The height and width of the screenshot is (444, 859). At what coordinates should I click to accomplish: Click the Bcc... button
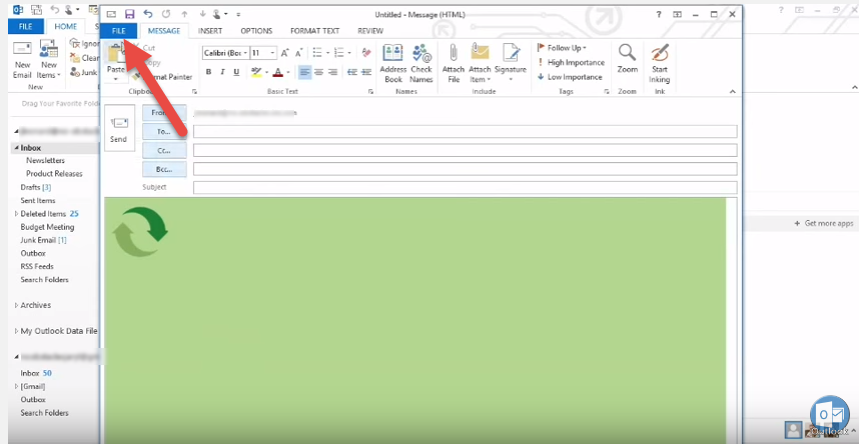(x=164, y=169)
